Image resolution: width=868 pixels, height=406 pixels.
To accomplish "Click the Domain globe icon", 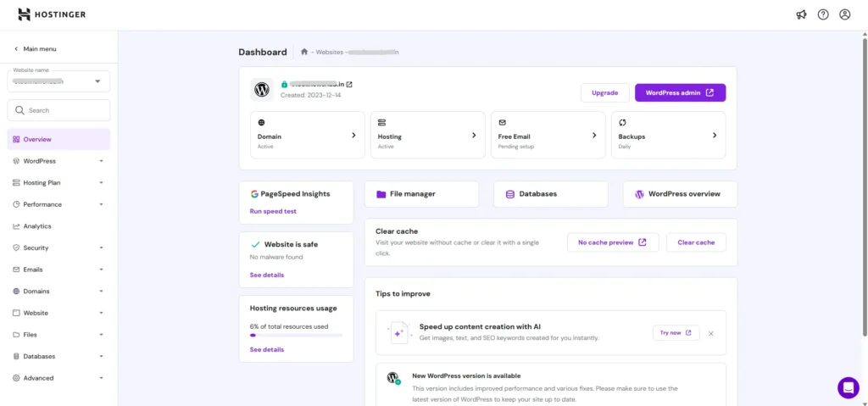I will tap(261, 122).
